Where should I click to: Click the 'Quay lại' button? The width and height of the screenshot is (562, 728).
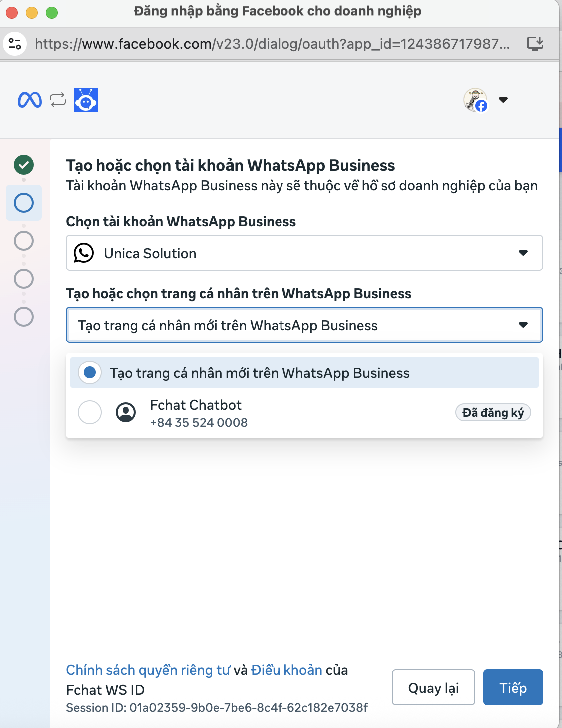(433, 687)
